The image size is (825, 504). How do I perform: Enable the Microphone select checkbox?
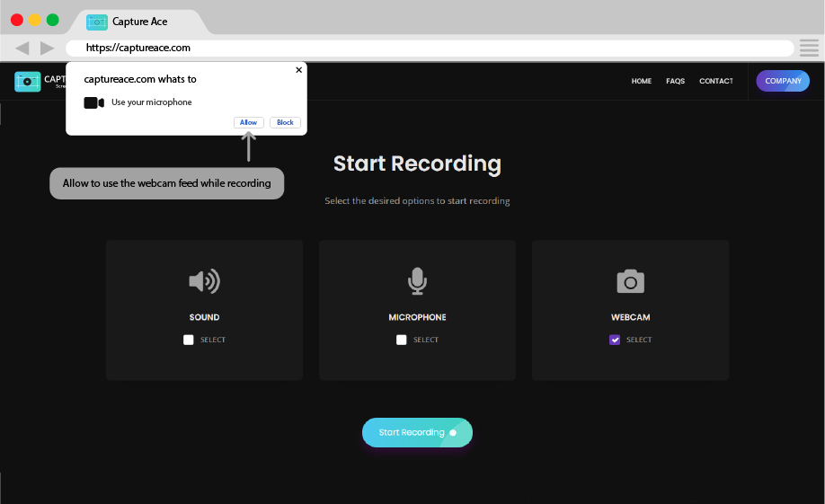402,340
